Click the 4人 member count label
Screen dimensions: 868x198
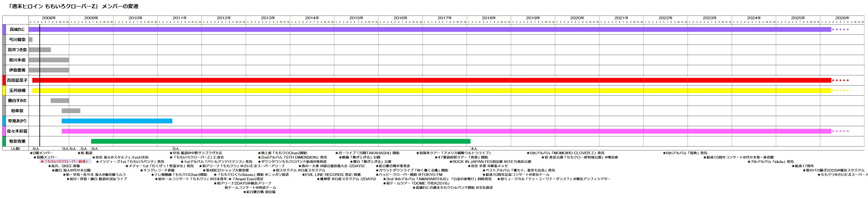point(474,148)
